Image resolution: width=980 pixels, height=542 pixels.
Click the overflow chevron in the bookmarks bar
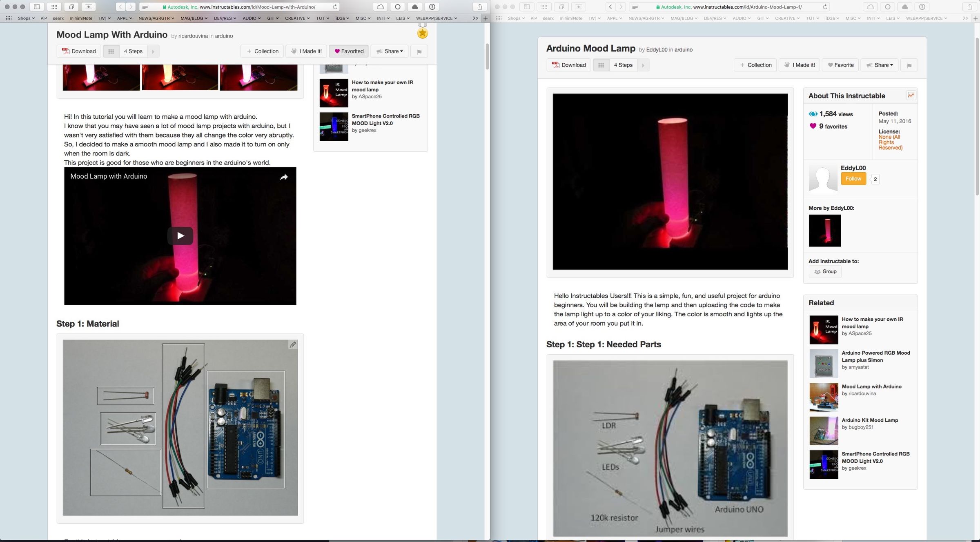click(x=475, y=18)
